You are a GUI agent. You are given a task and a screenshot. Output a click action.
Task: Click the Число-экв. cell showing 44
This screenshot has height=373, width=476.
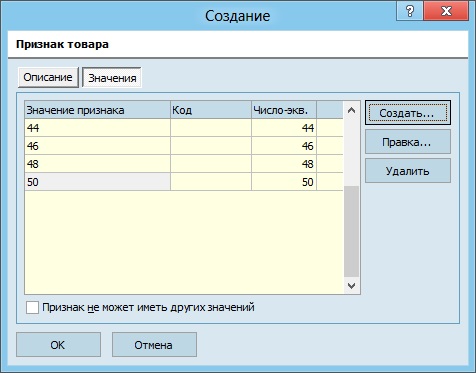tap(284, 128)
